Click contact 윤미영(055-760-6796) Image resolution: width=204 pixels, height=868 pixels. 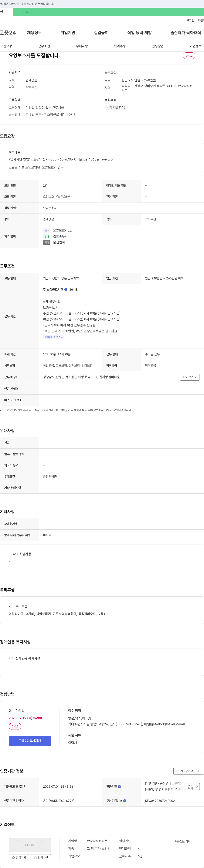click(58, 801)
